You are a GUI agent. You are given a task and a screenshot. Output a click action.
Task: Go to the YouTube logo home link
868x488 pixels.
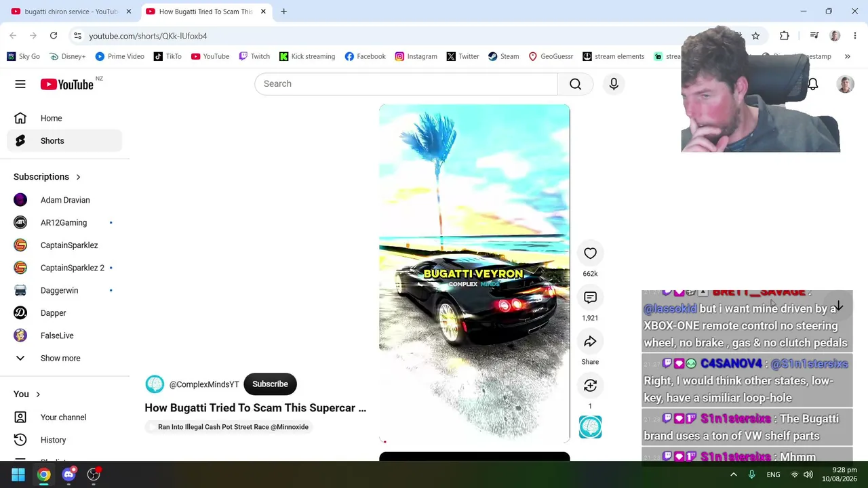(66, 84)
